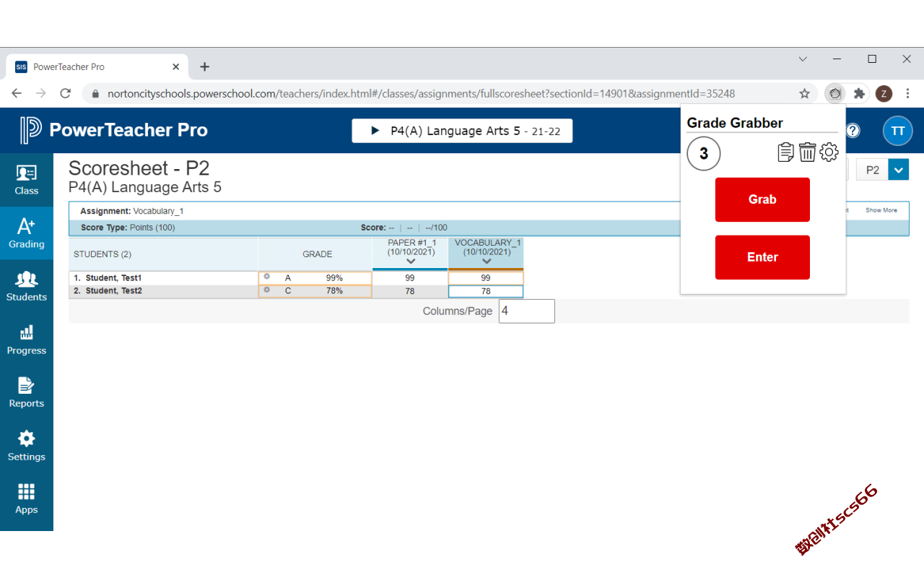Go back with the browser back arrow
Image resolution: width=924 pixels, height=578 pixels.
[17, 93]
